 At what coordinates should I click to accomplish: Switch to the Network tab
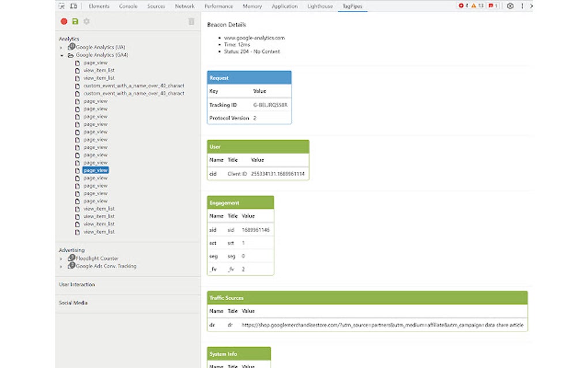(x=184, y=6)
